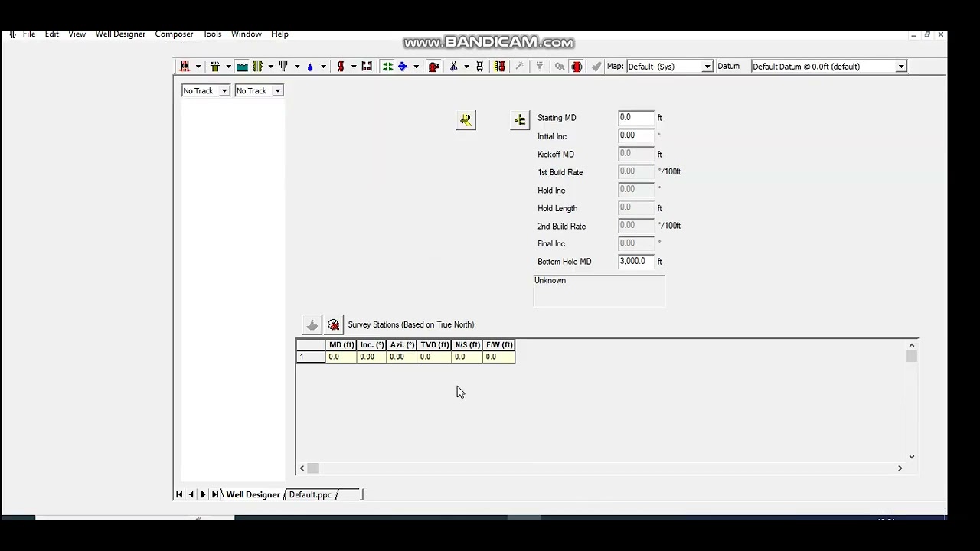Click the survey table's scroll-down arrow
The height and width of the screenshot is (551, 980).
click(x=911, y=457)
